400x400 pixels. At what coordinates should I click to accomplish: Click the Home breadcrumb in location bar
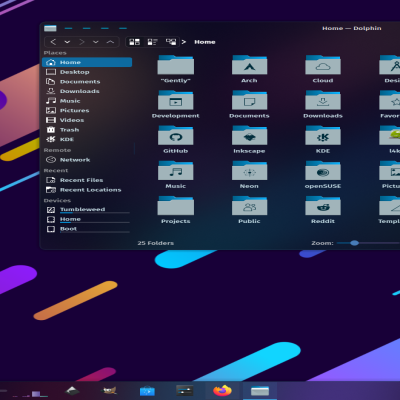tap(205, 42)
